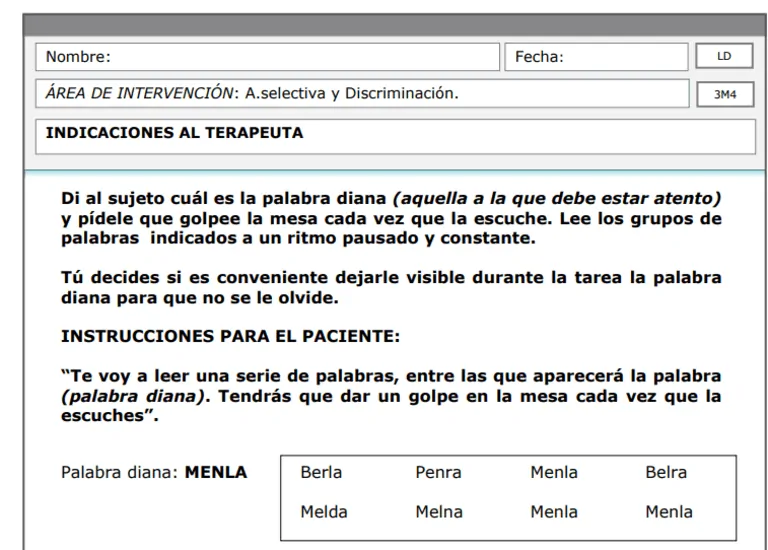Click the paragraph starting "Tú decides"

click(x=390, y=286)
